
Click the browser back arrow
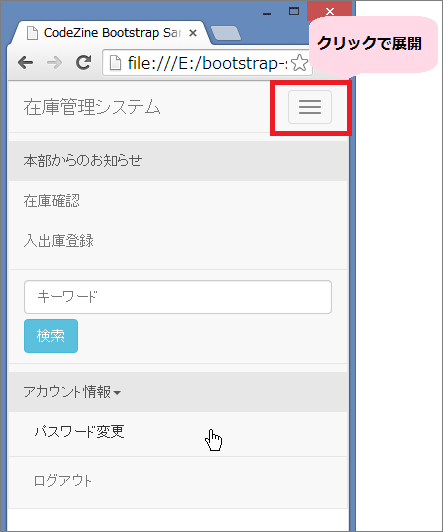pyautogui.click(x=25, y=63)
